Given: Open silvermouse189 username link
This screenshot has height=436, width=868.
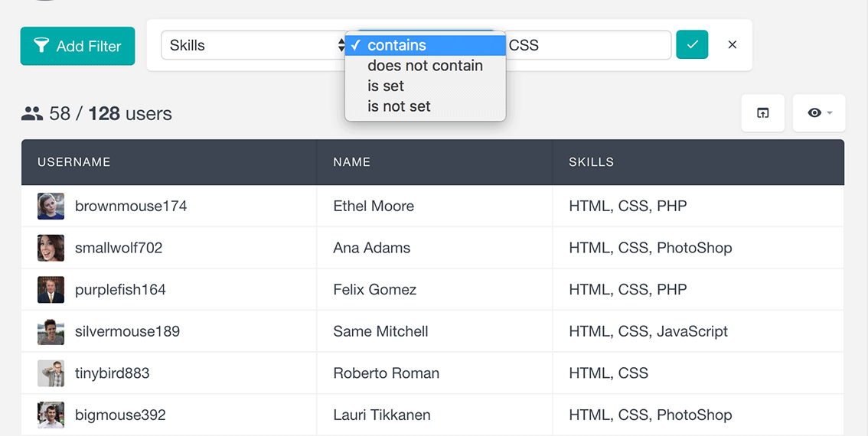Looking at the screenshot, I should pos(127,332).
